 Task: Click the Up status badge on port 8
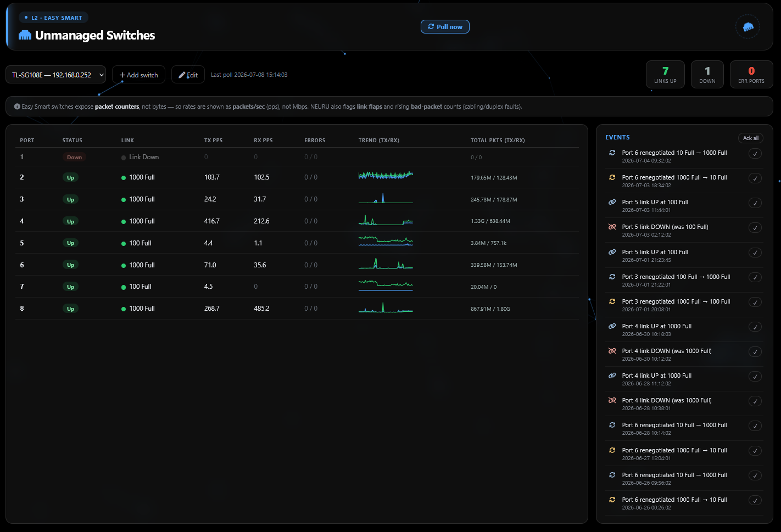point(70,309)
